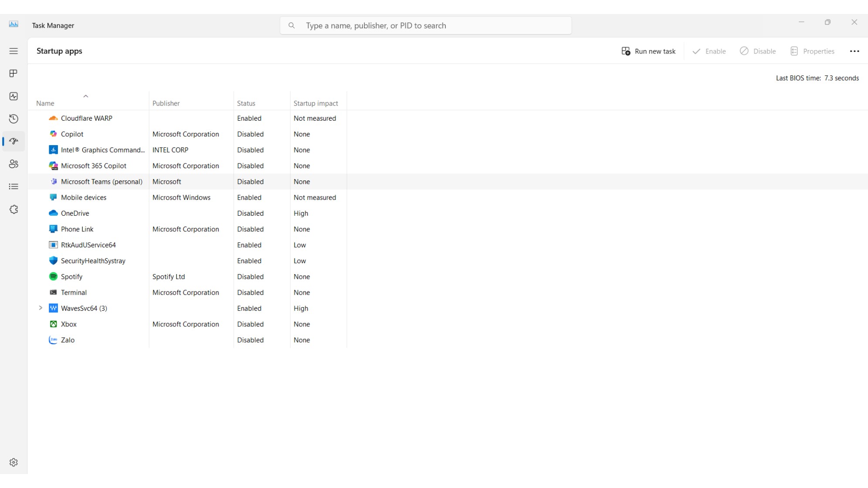Click the Disable button in toolbar

758,51
